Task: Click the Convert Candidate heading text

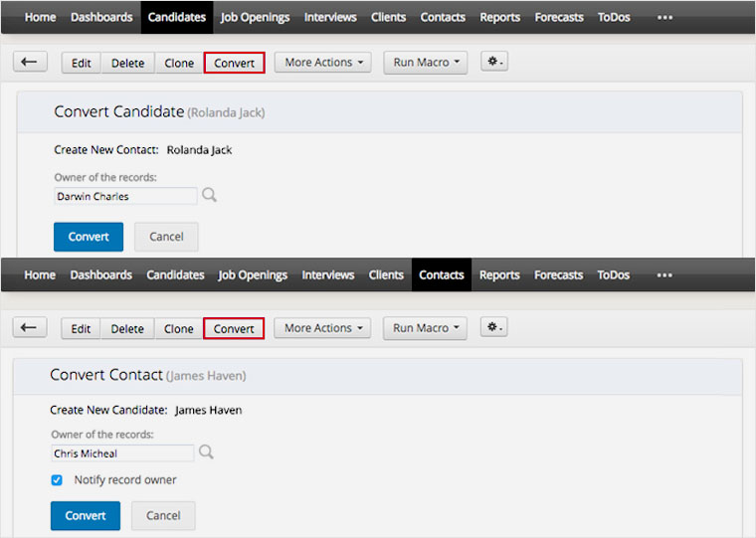Action: pyautogui.click(x=119, y=111)
